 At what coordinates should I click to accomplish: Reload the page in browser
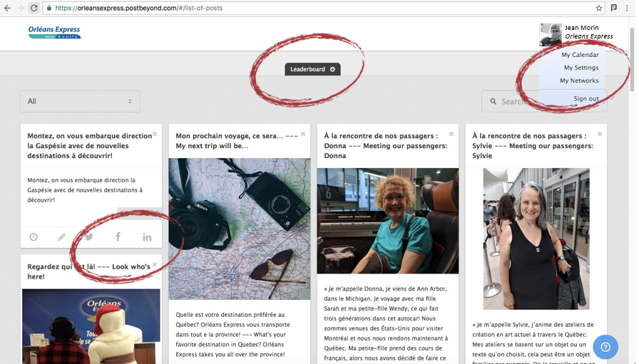34,8
